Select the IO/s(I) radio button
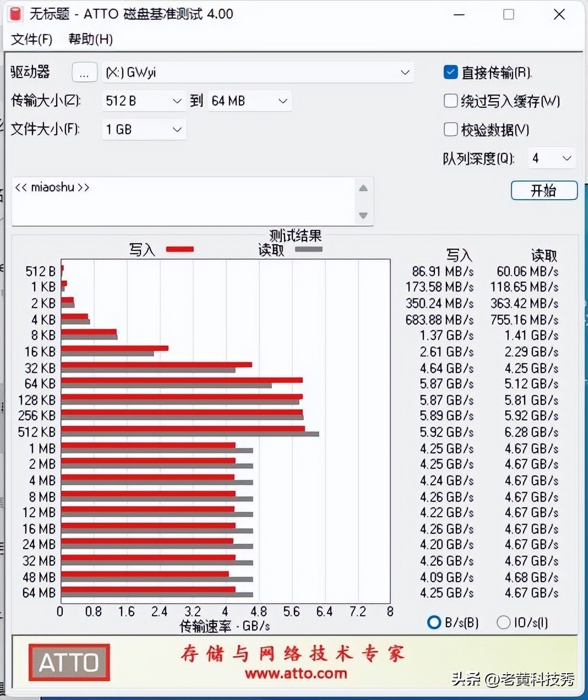The width and height of the screenshot is (588, 700). point(503,622)
